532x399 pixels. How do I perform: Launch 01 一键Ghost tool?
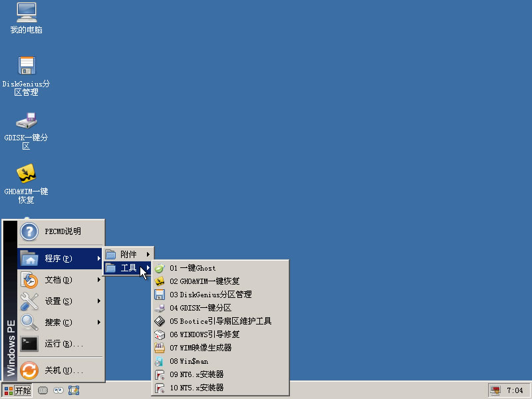coord(198,267)
